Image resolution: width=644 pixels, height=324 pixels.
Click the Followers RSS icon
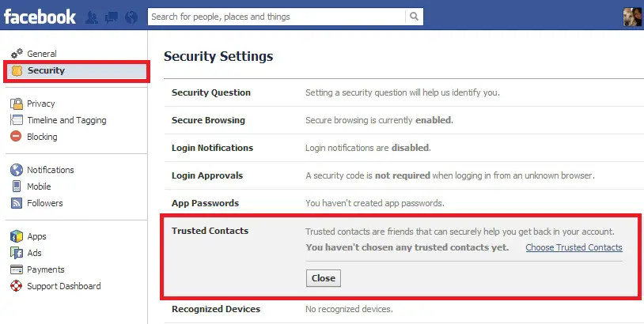click(17, 203)
